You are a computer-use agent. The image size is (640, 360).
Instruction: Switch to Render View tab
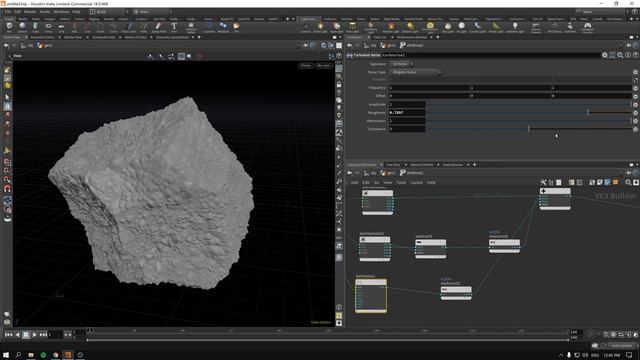73,37
